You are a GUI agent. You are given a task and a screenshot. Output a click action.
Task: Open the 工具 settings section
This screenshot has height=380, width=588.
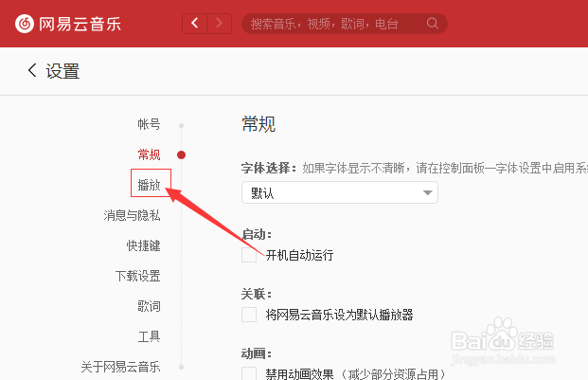(149, 336)
